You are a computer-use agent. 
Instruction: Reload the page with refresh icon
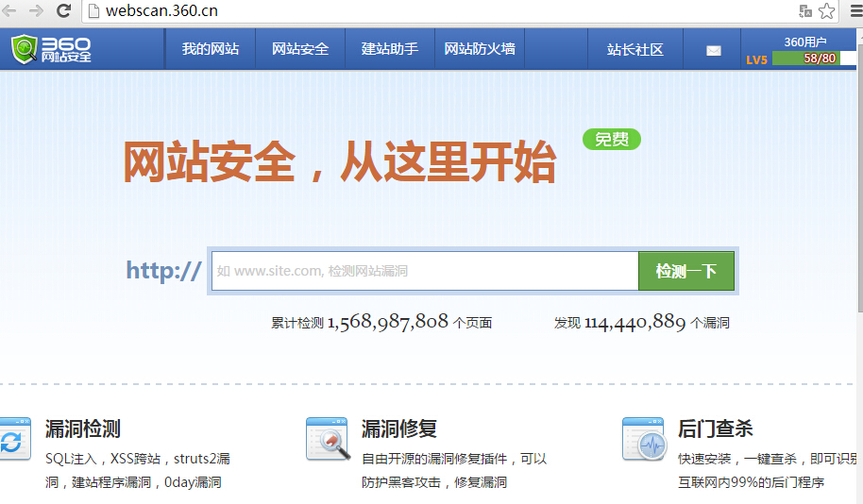64,10
